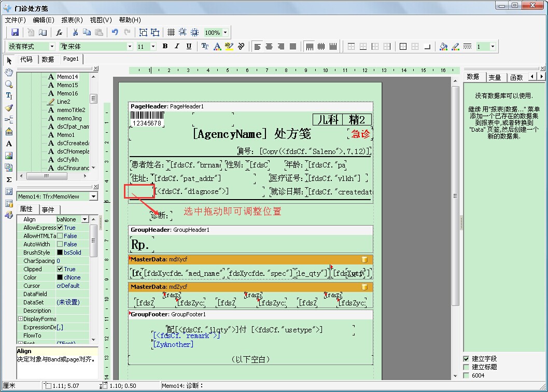Toggle the AllowHTMLTags checkbox
Image resolution: width=548 pixels, height=392 pixels.
60,236
